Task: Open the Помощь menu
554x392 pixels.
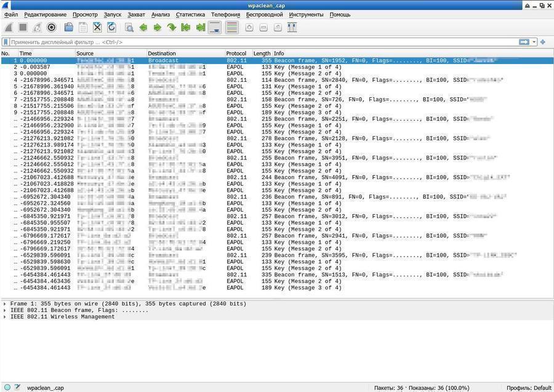Action: pyautogui.click(x=340, y=15)
